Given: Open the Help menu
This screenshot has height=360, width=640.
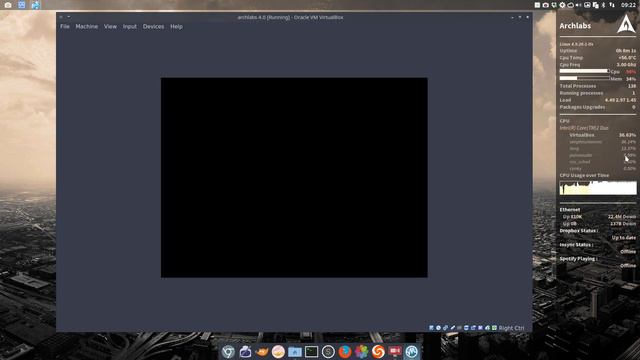Looking at the screenshot, I should click(176, 27).
